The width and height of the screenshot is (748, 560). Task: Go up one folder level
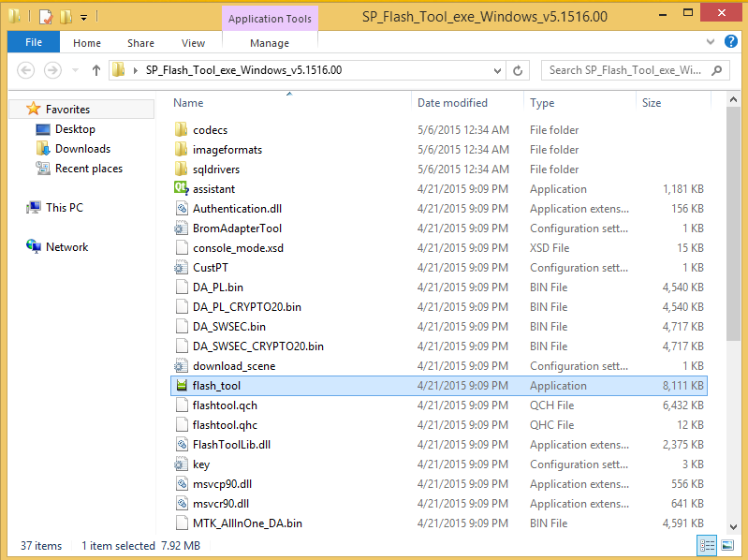(x=96, y=70)
